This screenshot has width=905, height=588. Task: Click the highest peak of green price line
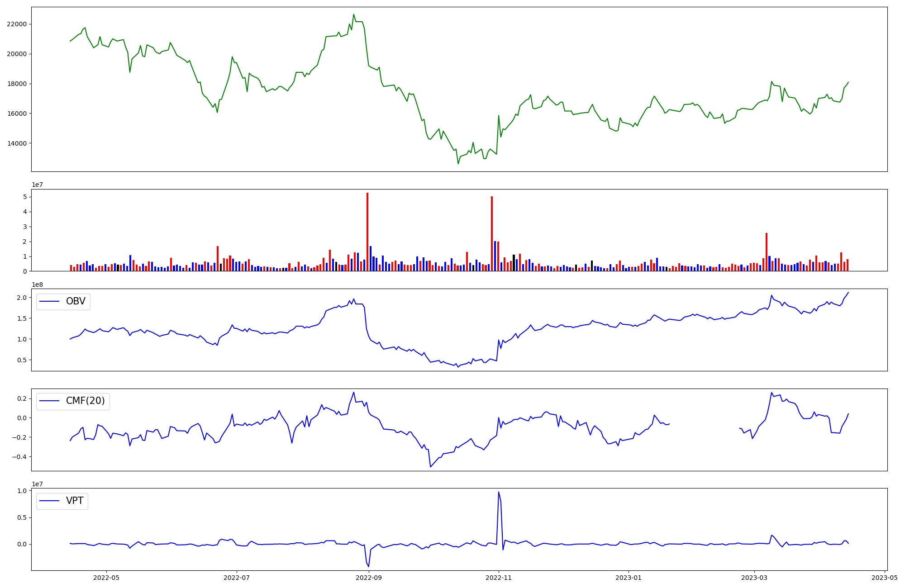[354, 14]
